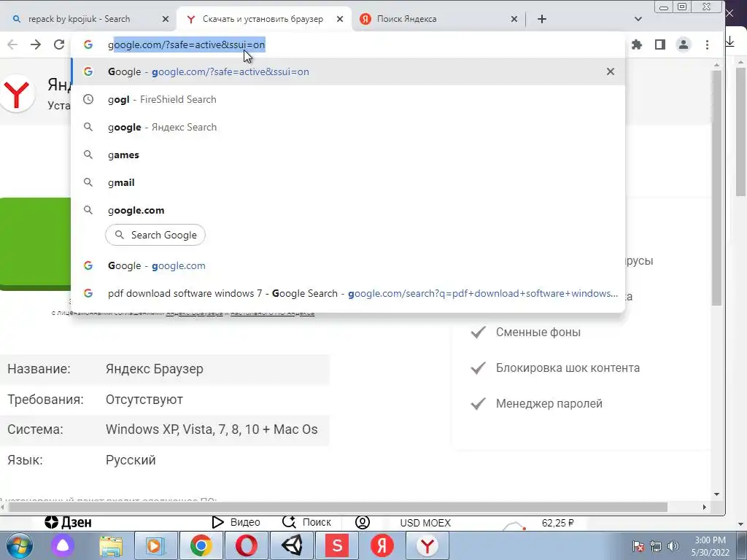Open Opera from the taskbar
Screen dimensions: 747x560
tap(247, 545)
